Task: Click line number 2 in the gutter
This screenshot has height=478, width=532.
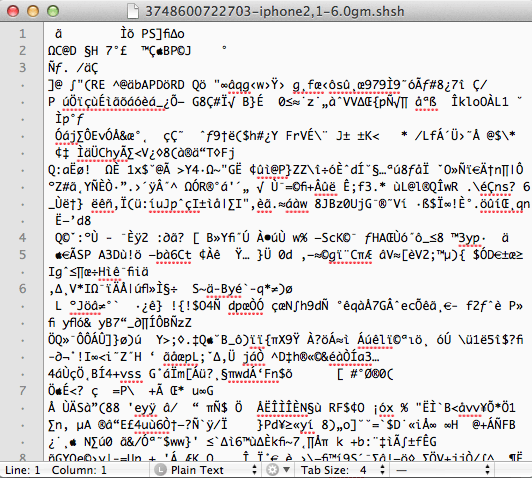Action: 22,51
